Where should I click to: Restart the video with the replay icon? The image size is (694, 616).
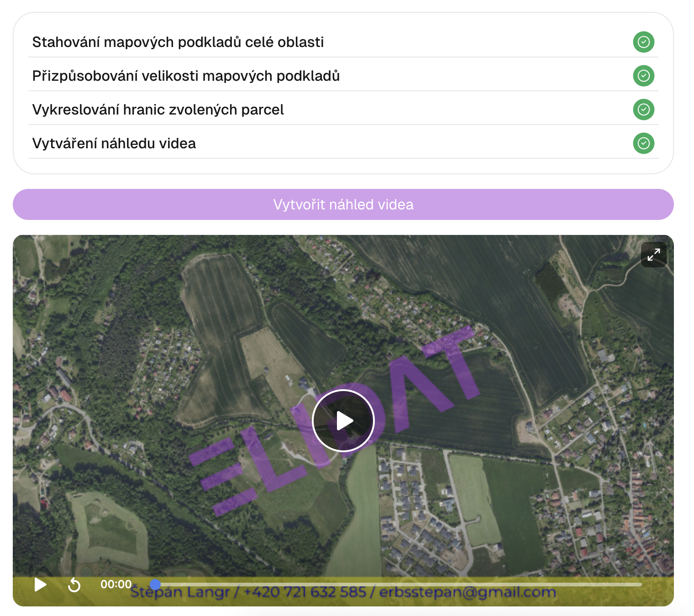74,585
